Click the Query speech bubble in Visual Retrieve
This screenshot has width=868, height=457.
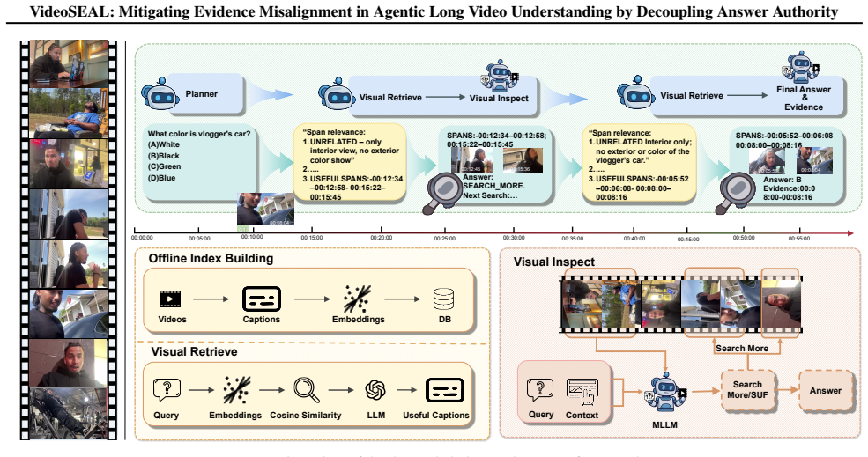167,390
